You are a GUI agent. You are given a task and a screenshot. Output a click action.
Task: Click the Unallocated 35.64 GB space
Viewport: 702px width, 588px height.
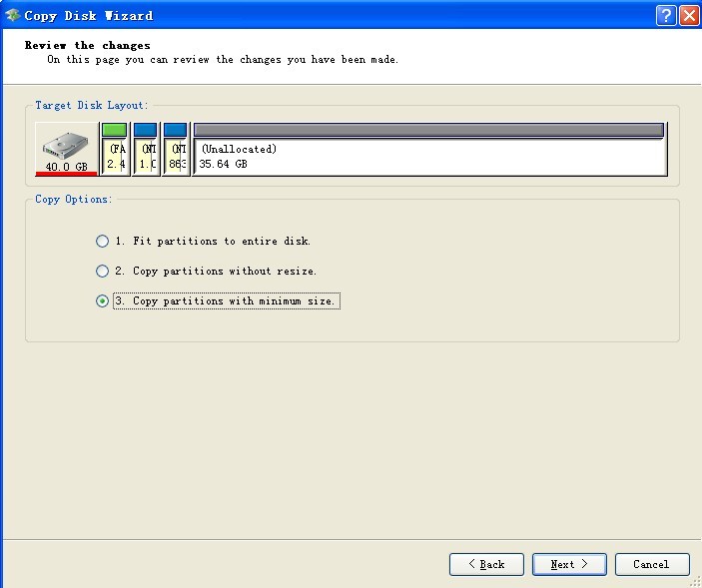point(429,157)
